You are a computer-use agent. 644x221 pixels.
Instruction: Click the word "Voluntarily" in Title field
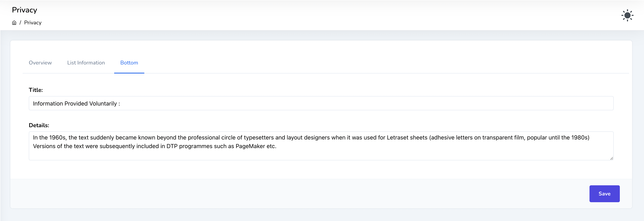pyautogui.click(x=103, y=104)
